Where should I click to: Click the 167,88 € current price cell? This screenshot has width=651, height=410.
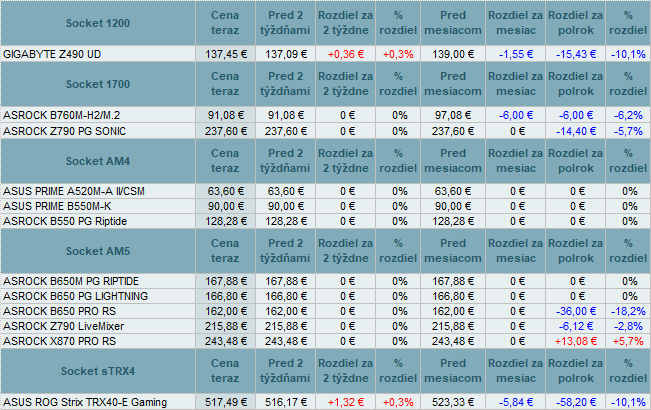click(x=225, y=281)
